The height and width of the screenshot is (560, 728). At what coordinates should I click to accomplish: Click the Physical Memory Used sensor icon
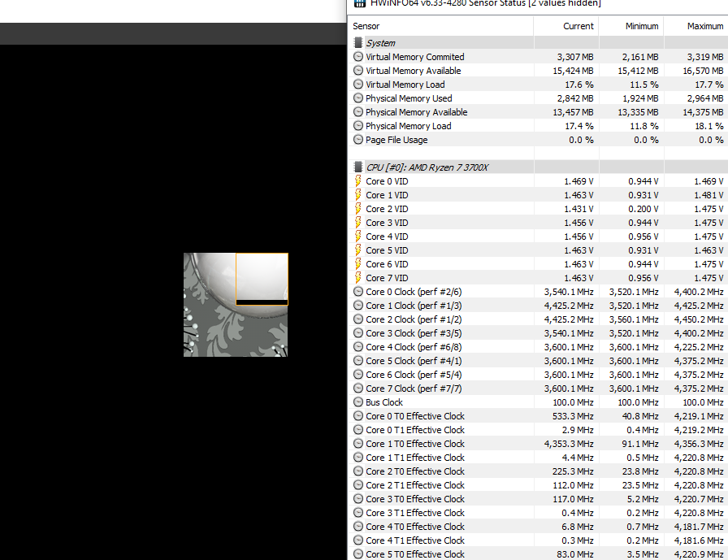(x=358, y=98)
